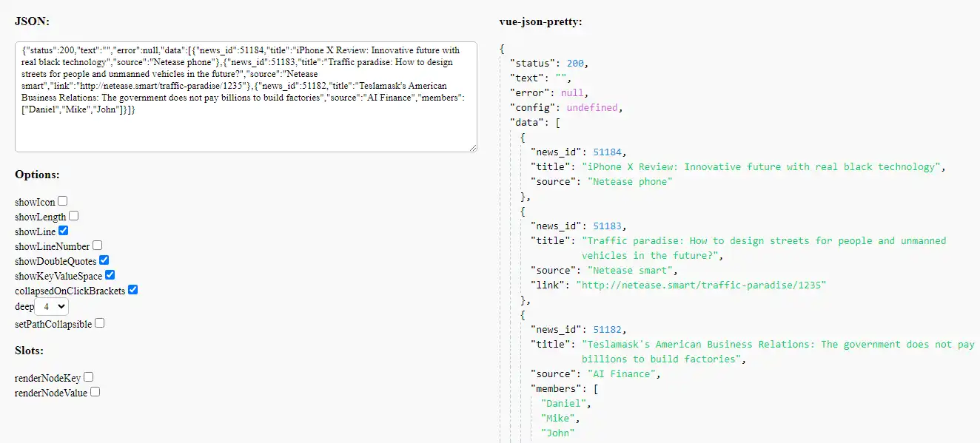Image resolution: width=980 pixels, height=443 pixels.
Task: Disable the showDoubleQuotes checkbox
Action: (104, 260)
